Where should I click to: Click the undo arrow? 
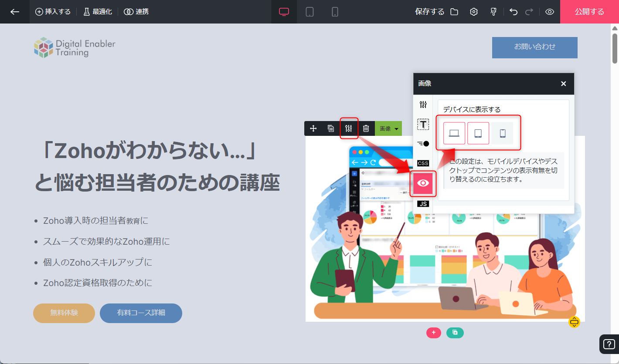[514, 12]
